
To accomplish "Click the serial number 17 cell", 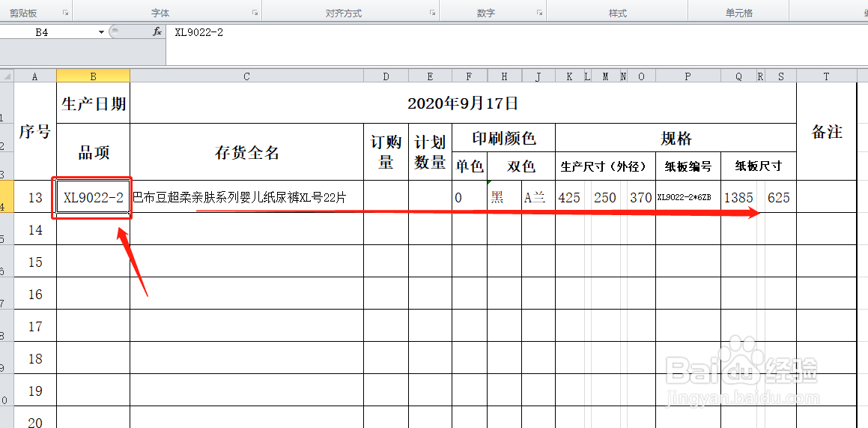I will click(x=35, y=325).
